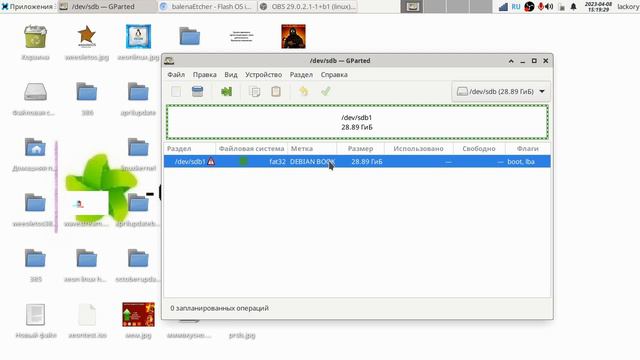
Task: Open the Справка menu
Action: (334, 75)
